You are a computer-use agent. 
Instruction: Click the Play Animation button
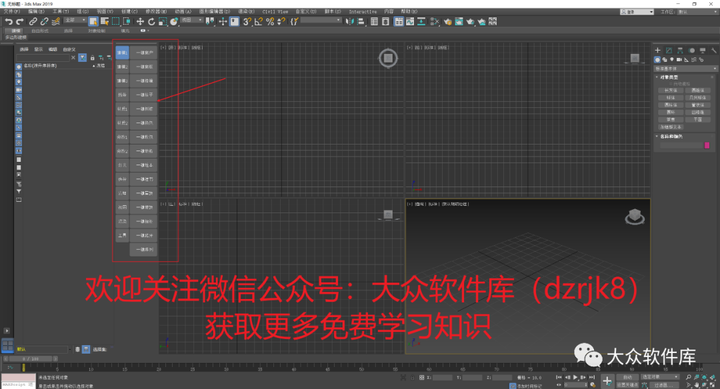pos(575,377)
